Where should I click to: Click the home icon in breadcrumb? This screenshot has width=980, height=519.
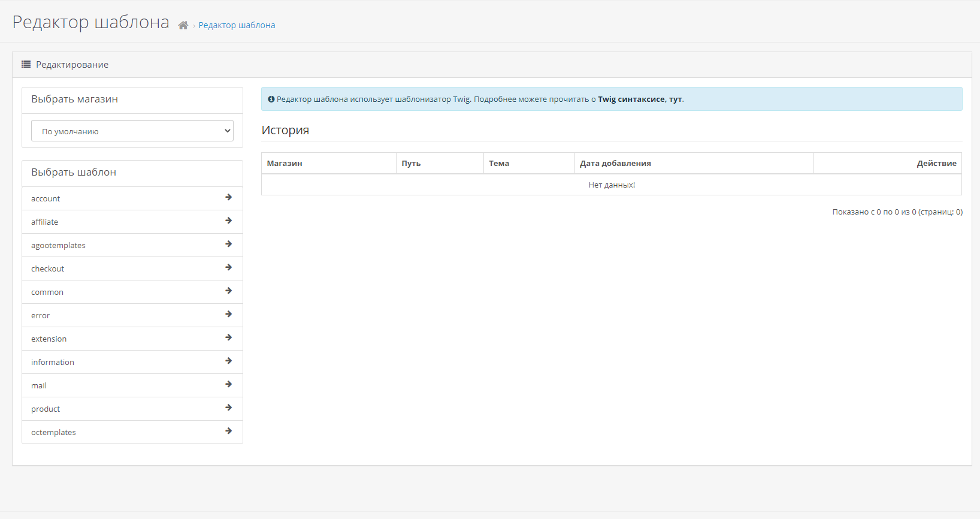183,25
